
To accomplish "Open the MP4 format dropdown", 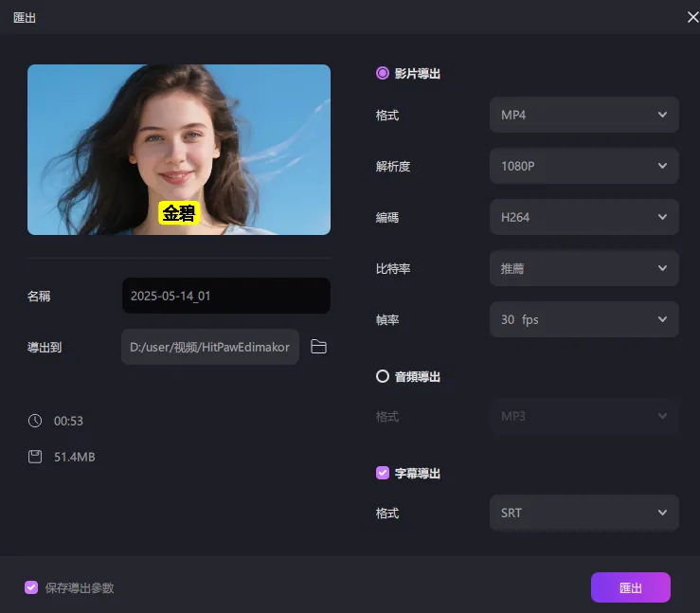I will [583, 115].
